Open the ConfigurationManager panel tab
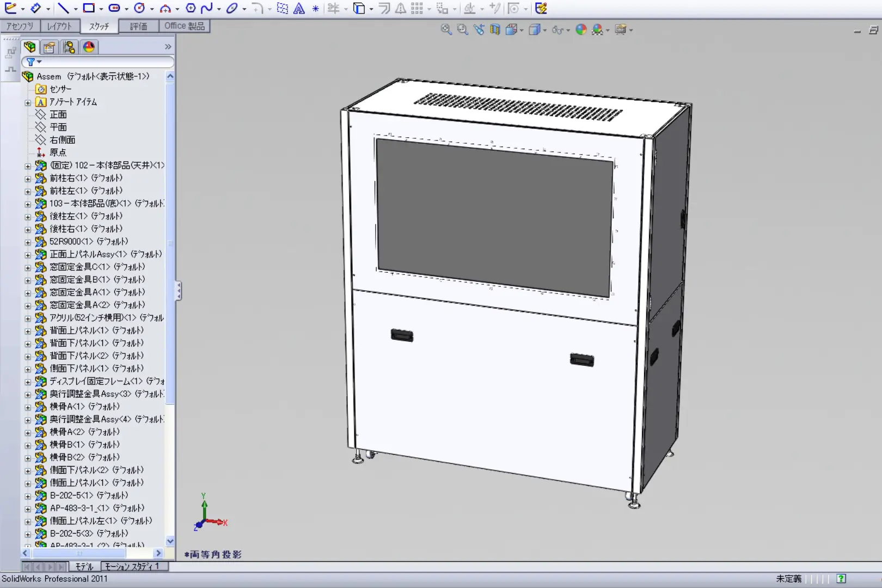This screenshot has width=882, height=588. pyautogui.click(x=69, y=47)
